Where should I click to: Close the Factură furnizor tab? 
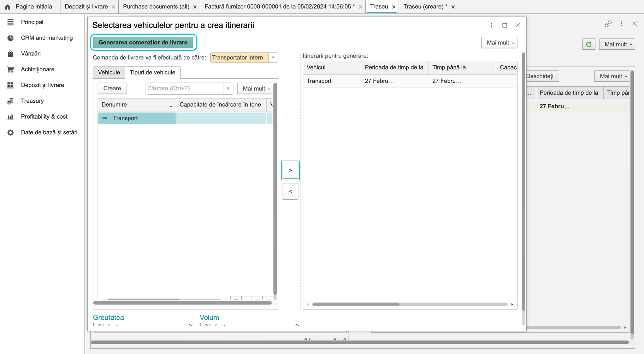pos(360,7)
